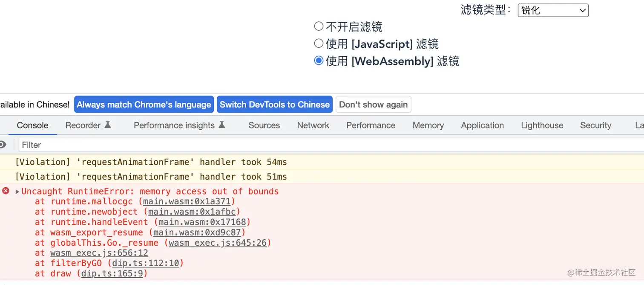Click the console Filter input field
644x285 pixels.
point(298,145)
